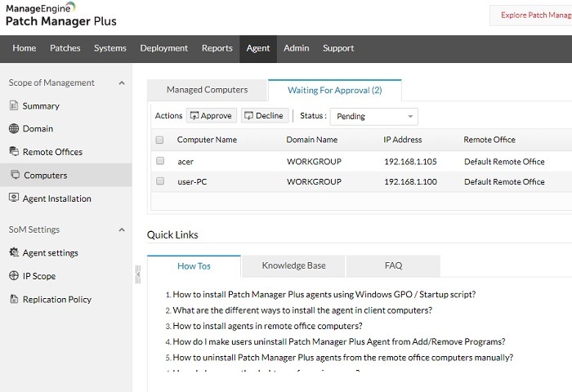
Task: Open the Remote Offices sidebar link
Action: tap(52, 152)
